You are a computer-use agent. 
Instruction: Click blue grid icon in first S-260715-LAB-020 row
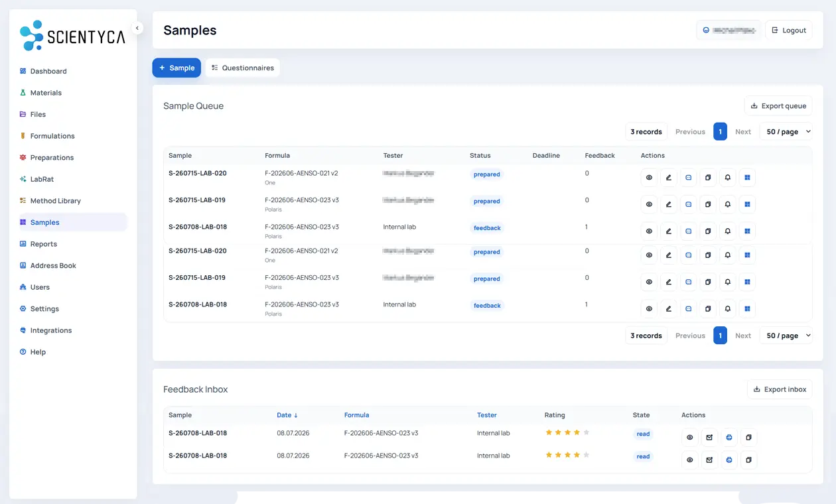tap(747, 178)
